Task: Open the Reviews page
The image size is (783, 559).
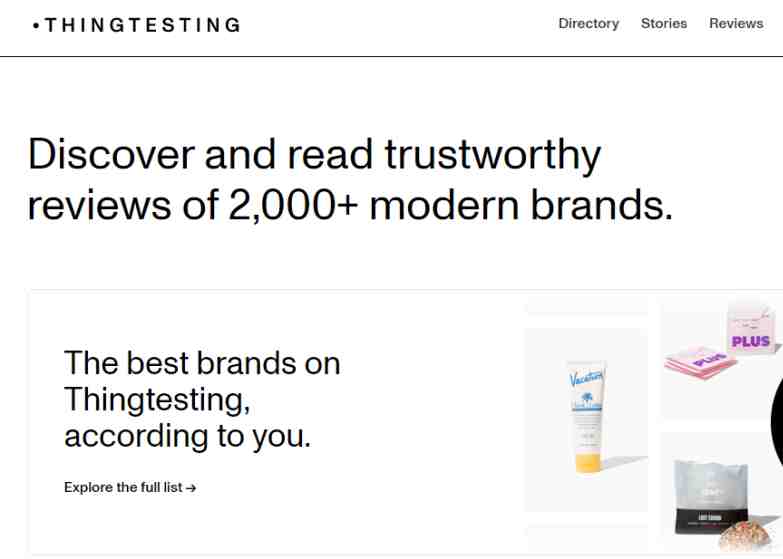Action: point(736,23)
